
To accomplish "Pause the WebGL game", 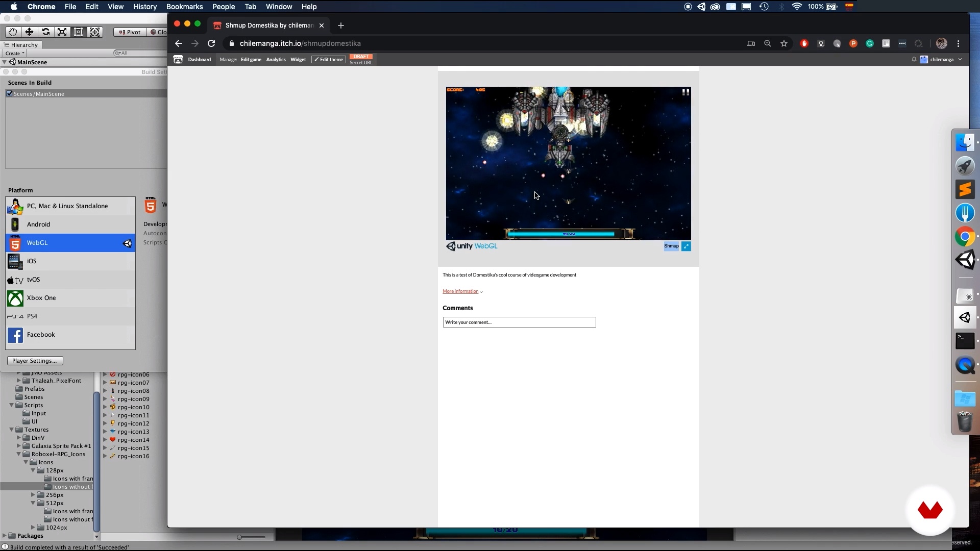I will (x=685, y=92).
